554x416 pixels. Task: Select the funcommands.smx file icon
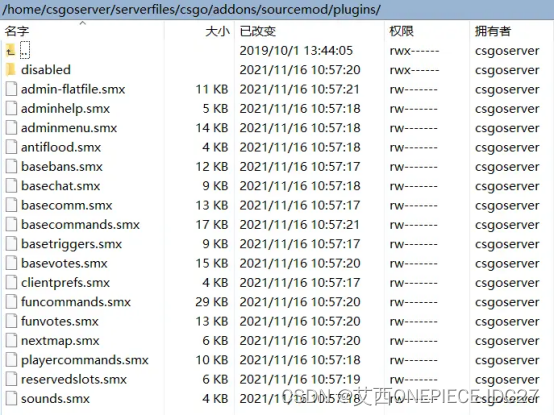(x=11, y=302)
